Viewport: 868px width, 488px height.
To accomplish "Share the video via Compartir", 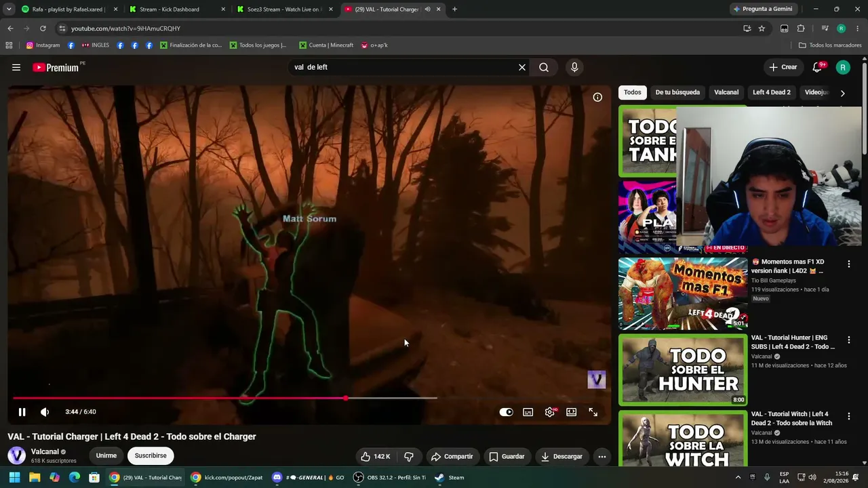I will pos(452,456).
